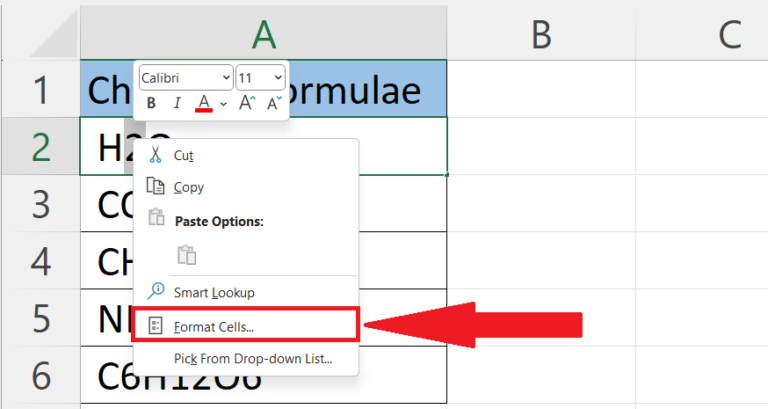Select column A header
This screenshot has height=409, width=768.
coord(264,35)
